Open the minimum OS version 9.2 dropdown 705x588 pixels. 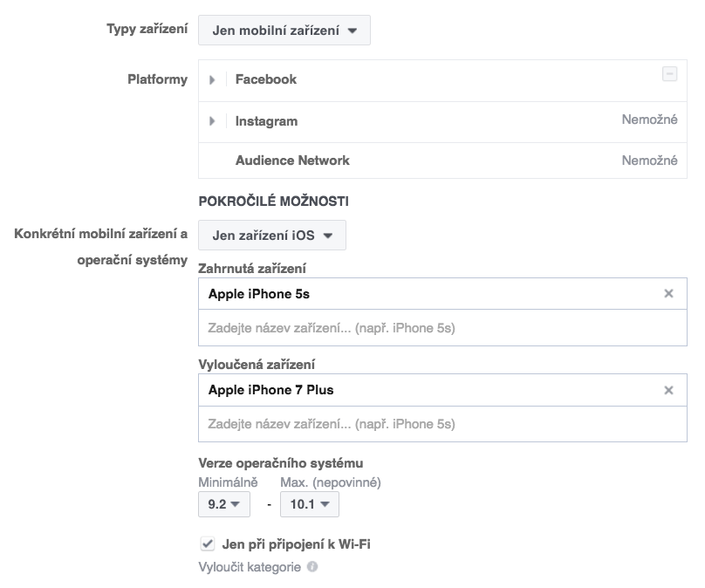[224, 504]
